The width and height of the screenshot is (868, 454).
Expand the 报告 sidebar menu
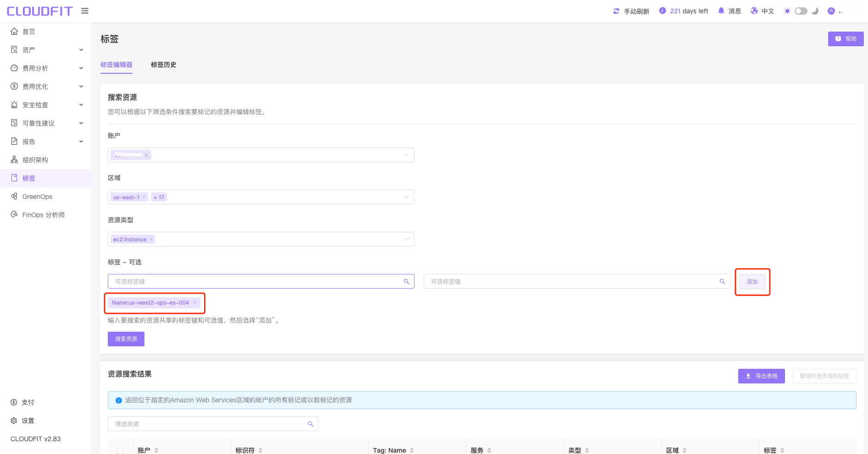pos(81,141)
